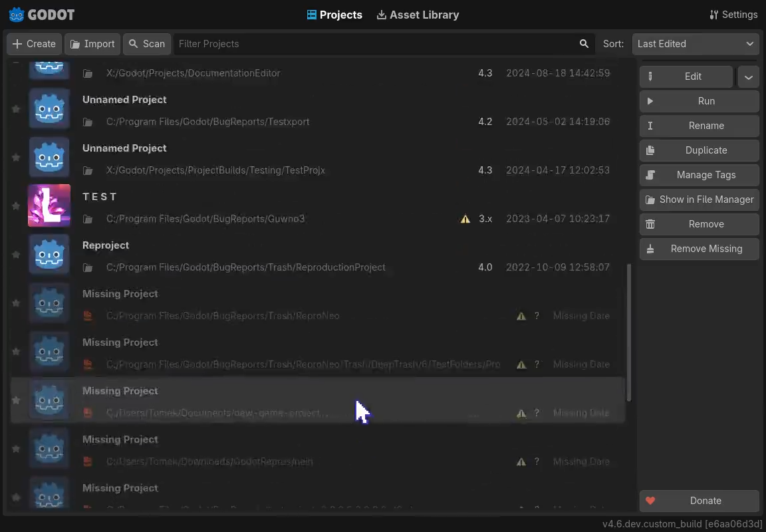The image size is (766, 532).
Task: Click the date 2024-05-02 14:19:06
Action: point(558,122)
